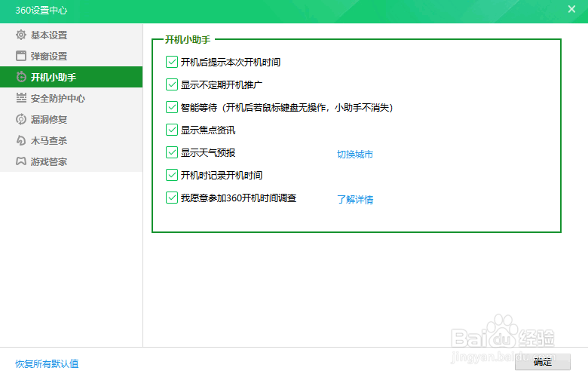The width and height of the screenshot is (588, 377).
Task: Click the circular icon beside 漏洞修复
Action: pos(21,119)
